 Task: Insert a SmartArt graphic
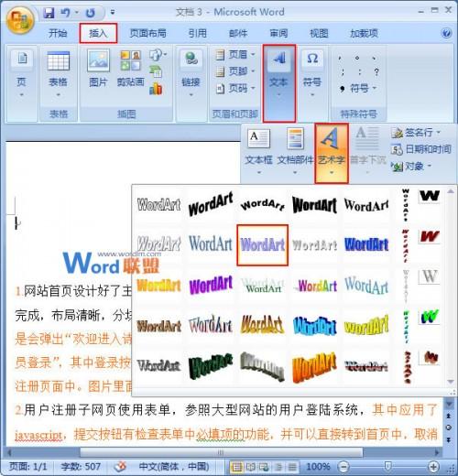click(x=156, y=71)
